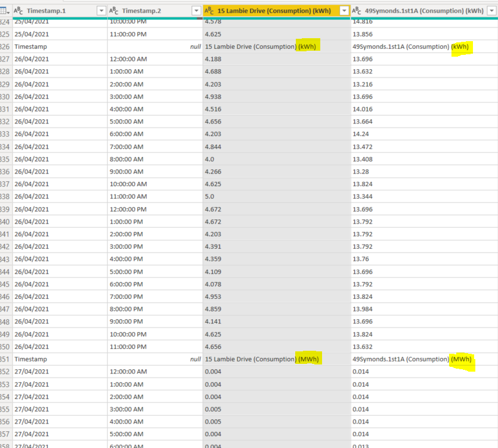Click the value 4.391

213,246
